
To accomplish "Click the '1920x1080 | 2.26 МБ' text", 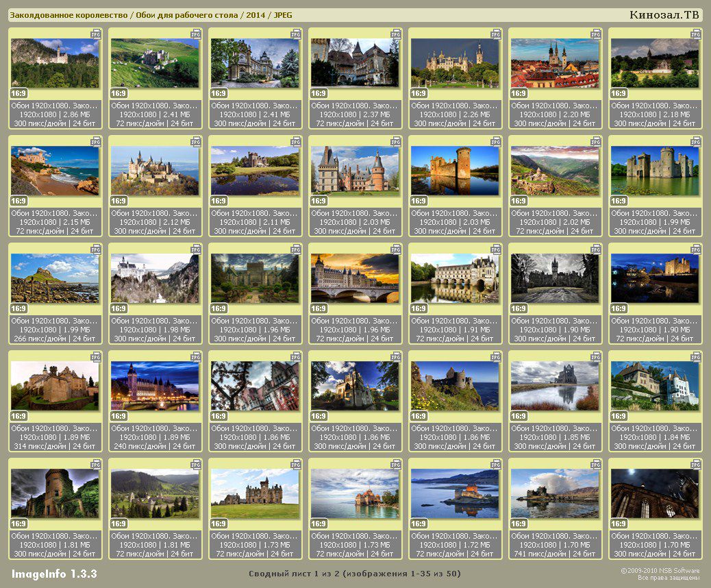I will pos(455,114).
